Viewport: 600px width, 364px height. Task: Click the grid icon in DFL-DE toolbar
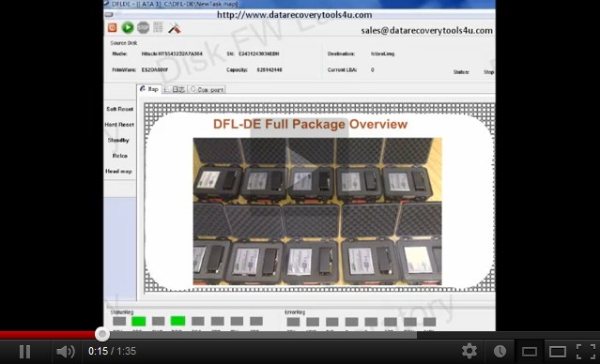tap(158, 27)
